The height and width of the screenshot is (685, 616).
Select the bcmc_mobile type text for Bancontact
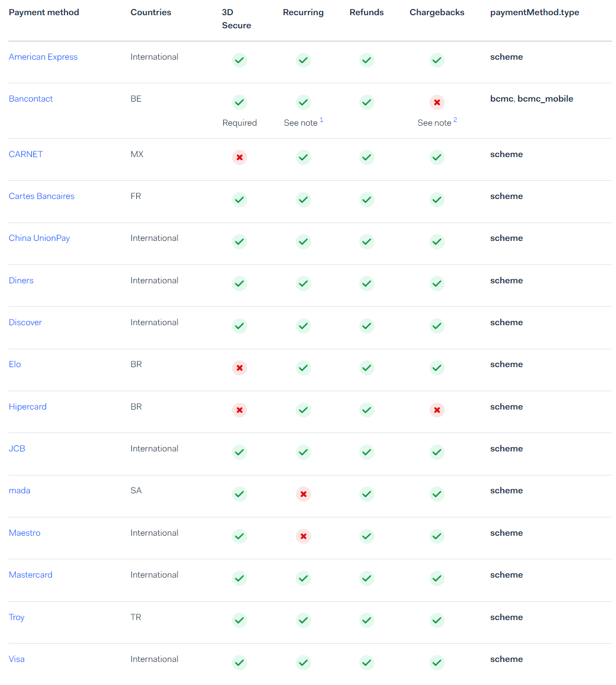click(545, 99)
